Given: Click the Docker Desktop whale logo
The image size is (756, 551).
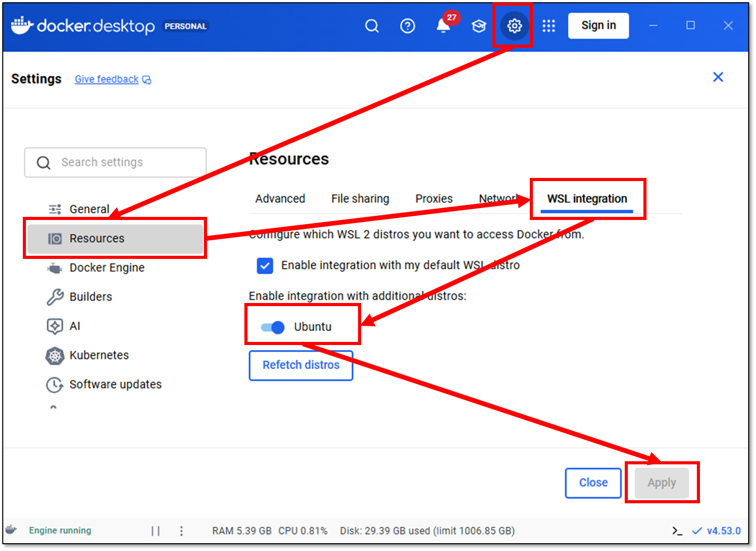Looking at the screenshot, I should [x=22, y=25].
